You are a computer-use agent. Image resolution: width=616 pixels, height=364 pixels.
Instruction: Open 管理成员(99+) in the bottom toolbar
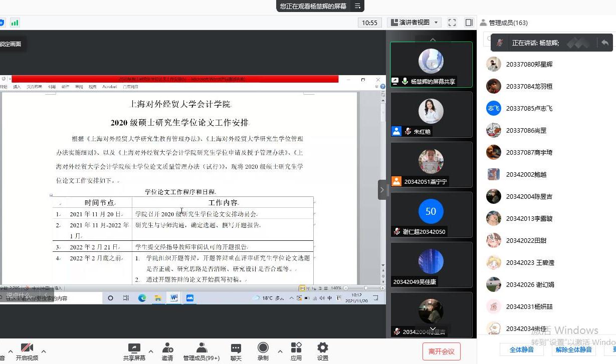click(x=201, y=348)
